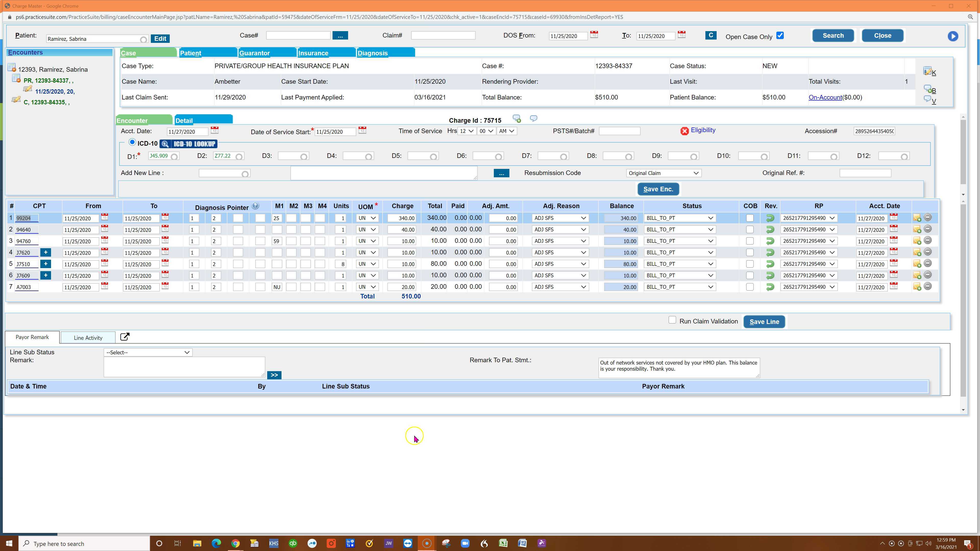Open the On-Account link
980x551 pixels.
pos(825,97)
